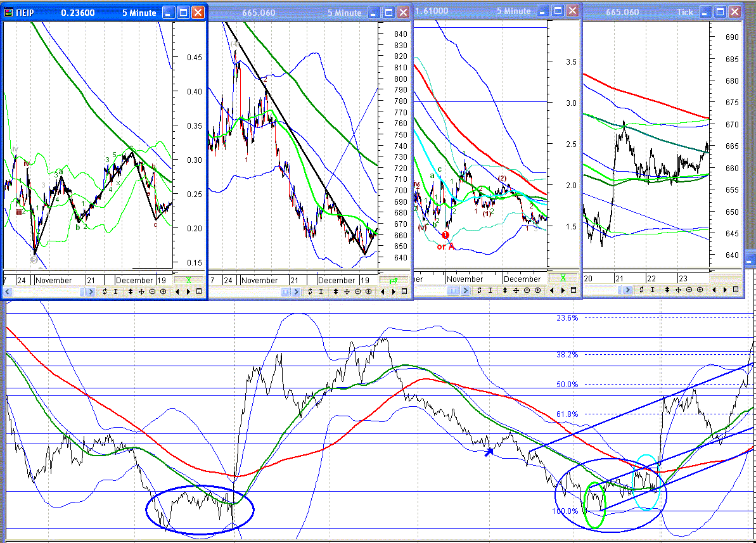Click the 23.6% Fibonacci label on the bottom chart

tap(567, 318)
